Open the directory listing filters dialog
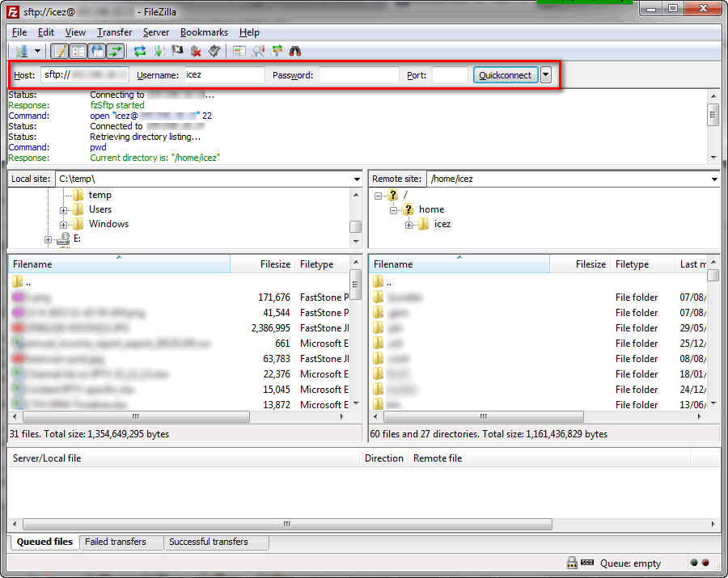Screen dimensions: 728x578 (x=239, y=51)
